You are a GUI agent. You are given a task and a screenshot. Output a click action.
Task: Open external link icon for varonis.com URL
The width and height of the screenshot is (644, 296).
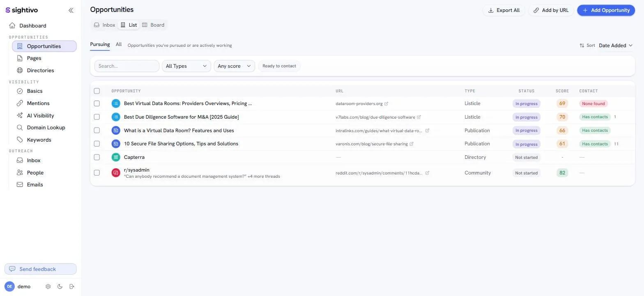(412, 144)
